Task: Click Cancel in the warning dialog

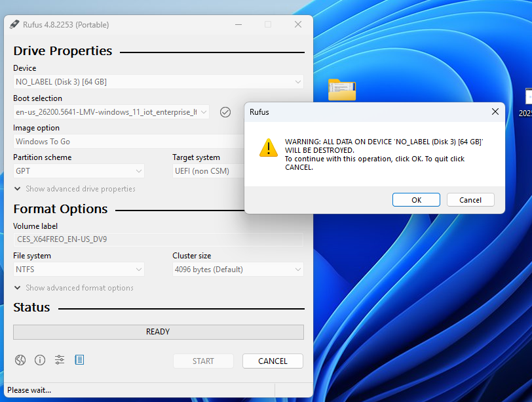Action: [x=470, y=200]
